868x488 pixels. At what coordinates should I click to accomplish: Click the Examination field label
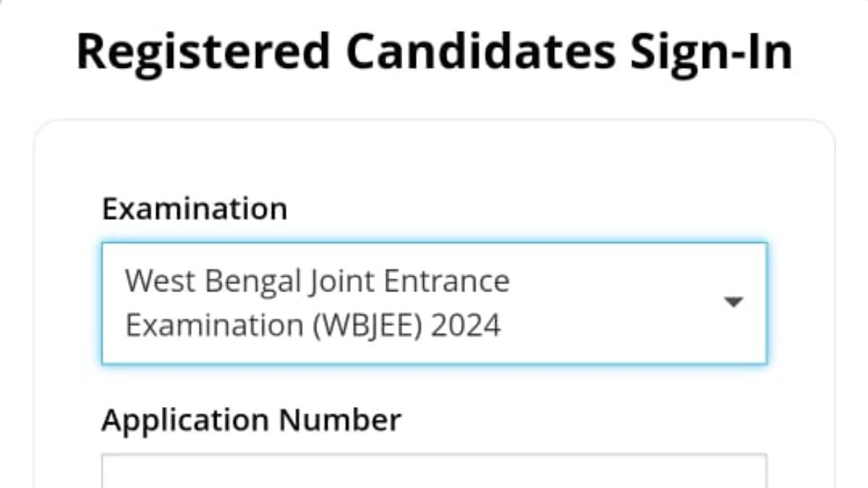[x=195, y=207]
